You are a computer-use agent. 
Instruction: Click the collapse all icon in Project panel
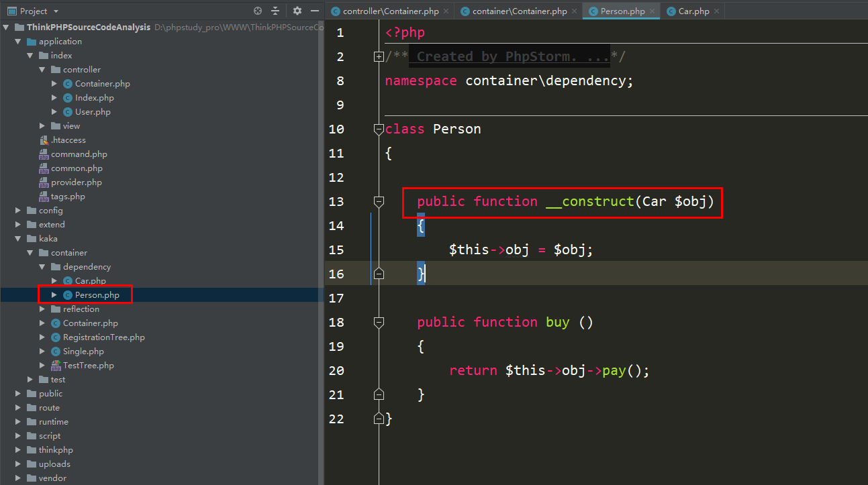tap(275, 11)
